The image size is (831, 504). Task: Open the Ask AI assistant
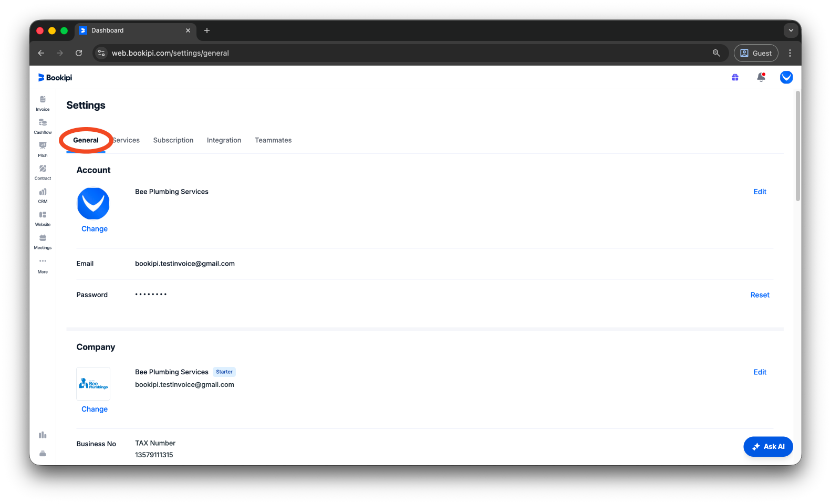click(x=768, y=447)
